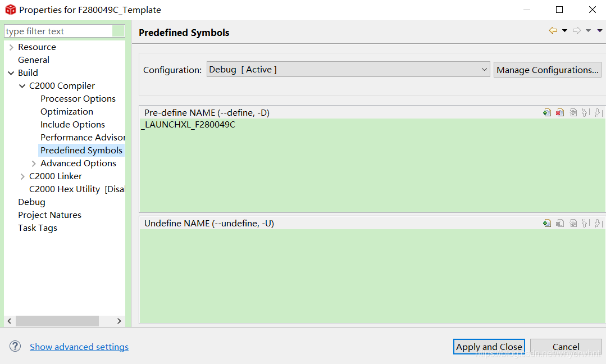
Task: Add a new Pre-define NAME entry
Action: (547, 112)
